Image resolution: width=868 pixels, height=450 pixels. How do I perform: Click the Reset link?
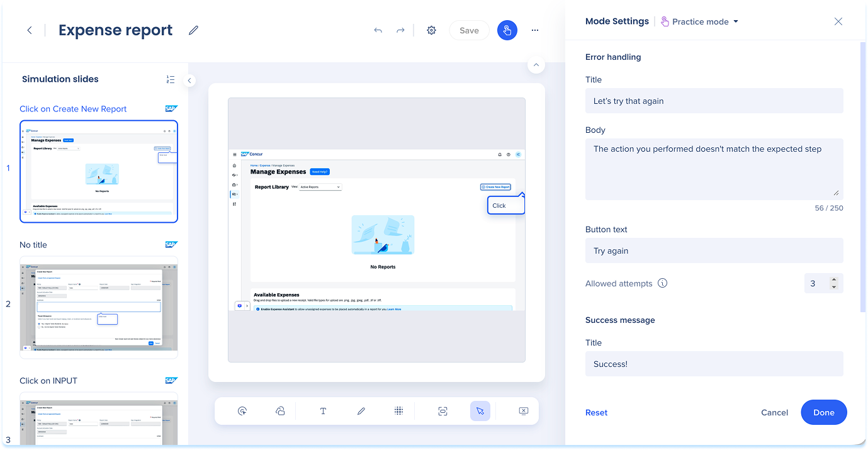click(x=596, y=413)
